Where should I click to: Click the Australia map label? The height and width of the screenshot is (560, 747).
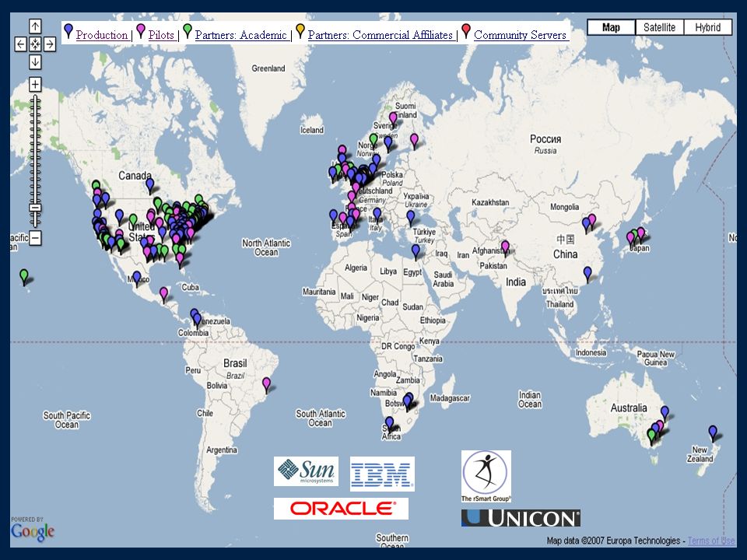coord(629,408)
